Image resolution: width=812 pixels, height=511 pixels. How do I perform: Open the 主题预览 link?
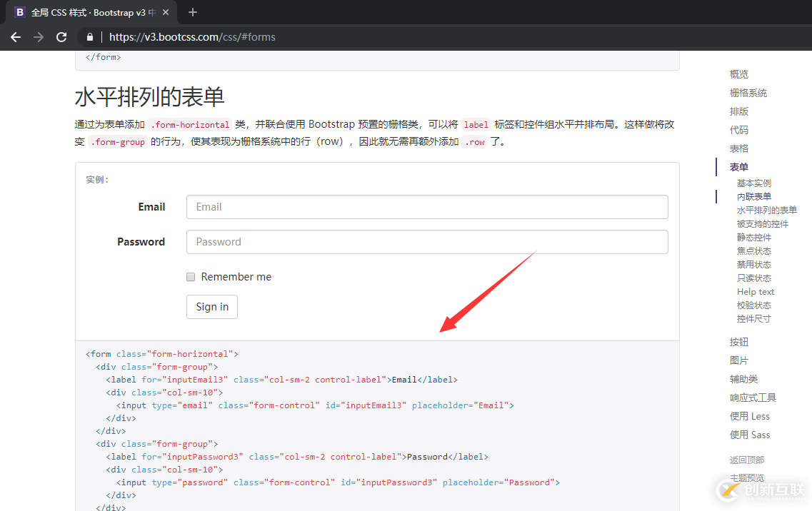pyautogui.click(x=747, y=477)
